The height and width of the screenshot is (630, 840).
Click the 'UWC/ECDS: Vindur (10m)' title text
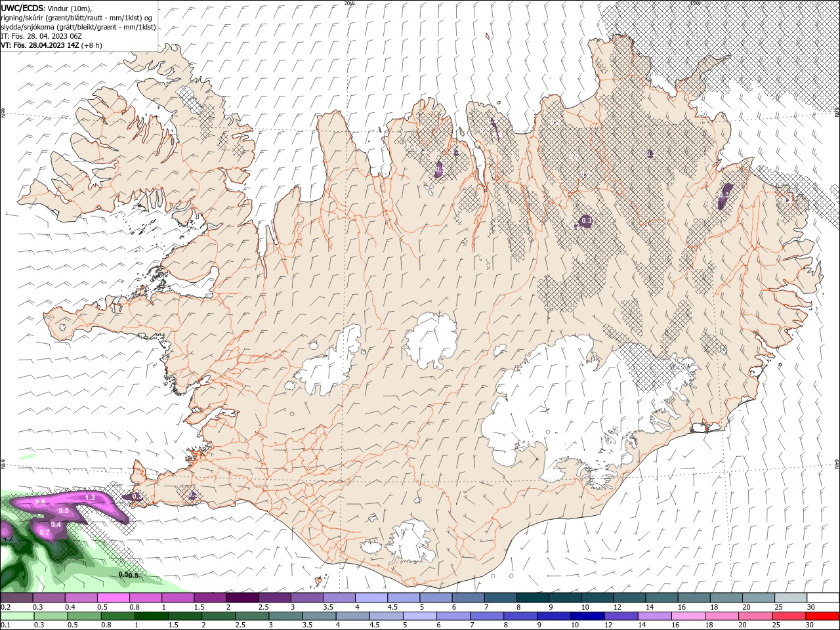pos(47,8)
